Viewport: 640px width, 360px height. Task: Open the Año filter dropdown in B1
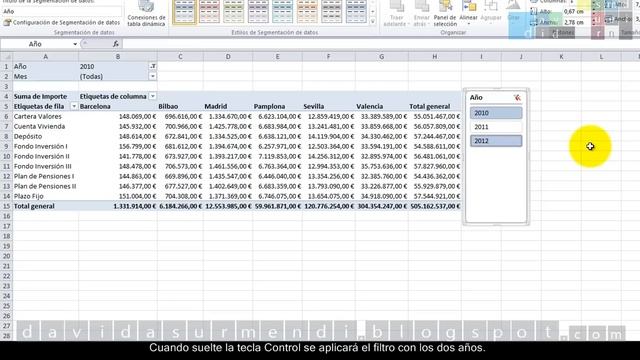point(153,66)
